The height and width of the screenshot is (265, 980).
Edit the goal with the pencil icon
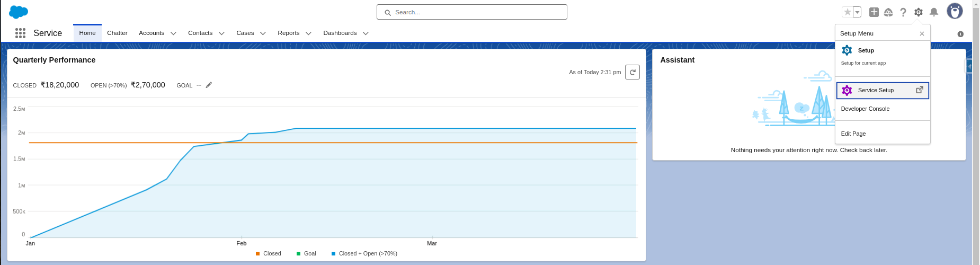tap(209, 85)
